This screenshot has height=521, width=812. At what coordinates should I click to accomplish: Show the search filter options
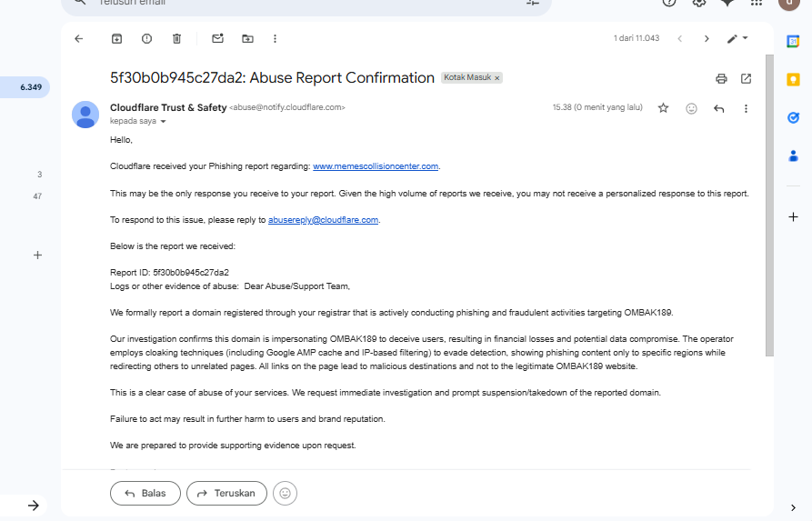coord(533,3)
